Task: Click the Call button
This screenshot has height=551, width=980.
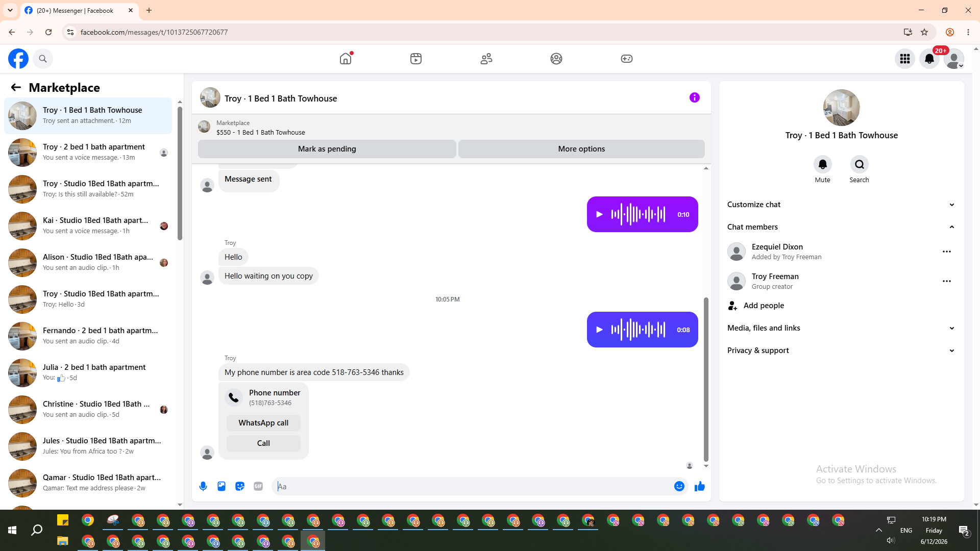Action: (263, 443)
